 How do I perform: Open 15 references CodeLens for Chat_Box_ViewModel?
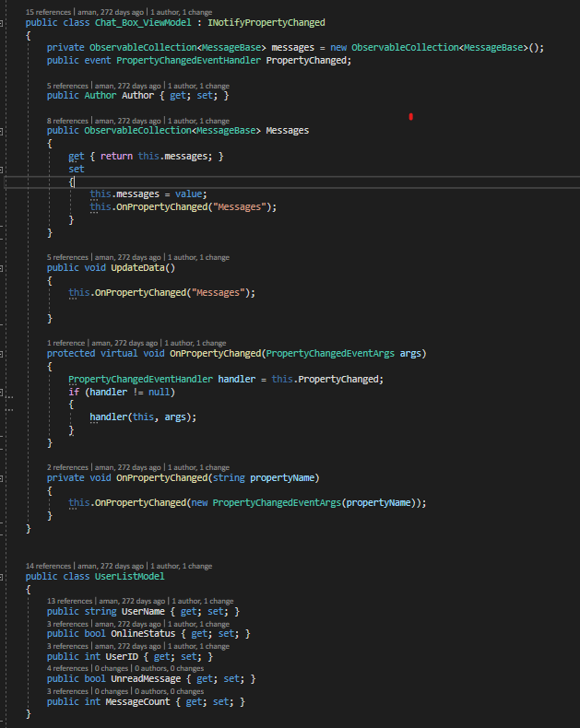point(48,12)
